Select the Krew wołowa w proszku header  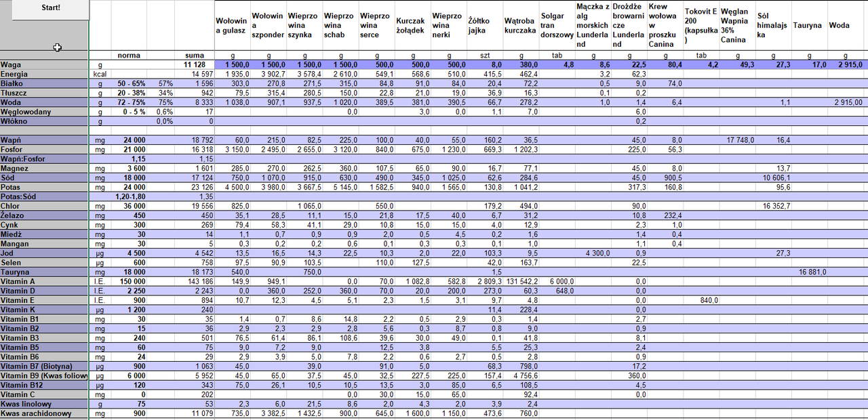[665, 25]
